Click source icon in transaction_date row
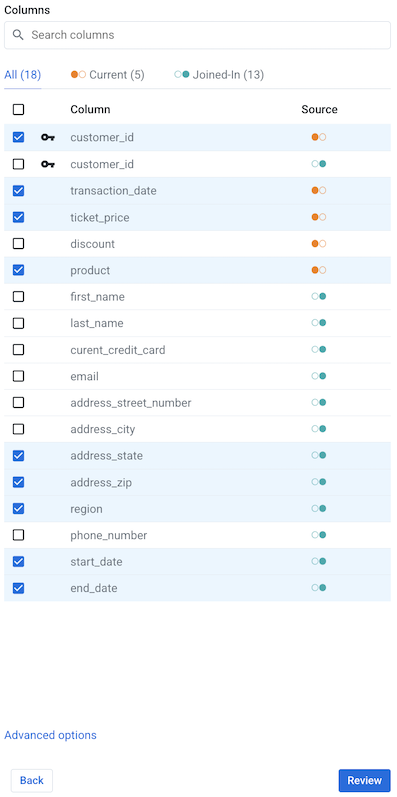397x797 pixels. [319, 191]
